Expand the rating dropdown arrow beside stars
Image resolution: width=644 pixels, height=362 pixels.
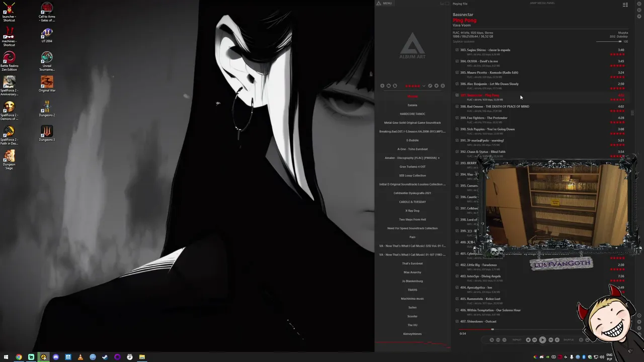tap(424, 86)
